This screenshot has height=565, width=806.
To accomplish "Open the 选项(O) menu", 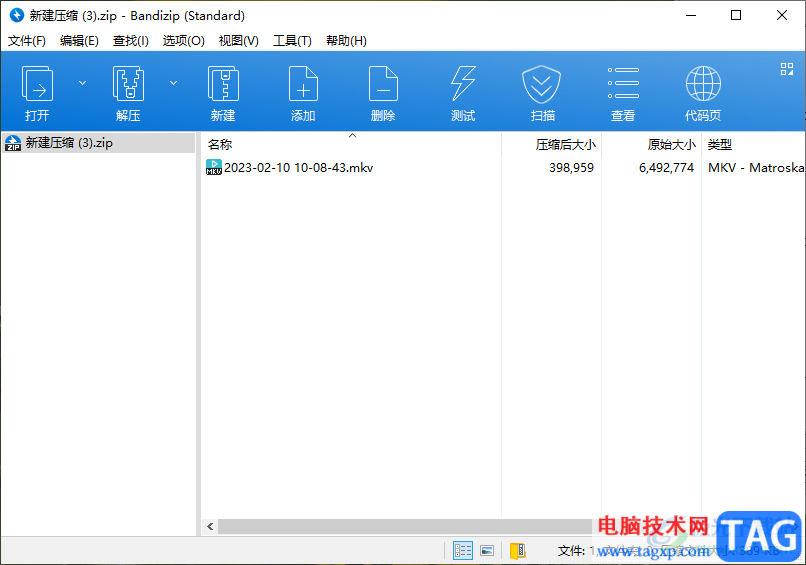I will pyautogui.click(x=184, y=41).
